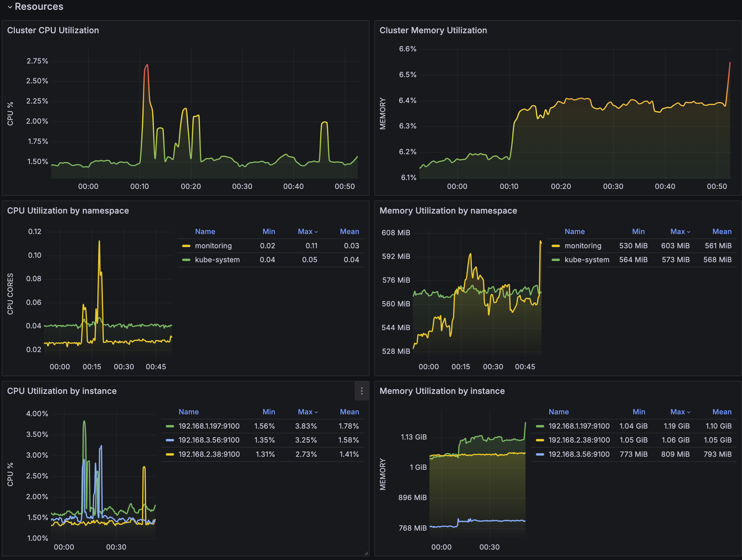Image resolution: width=742 pixels, height=560 pixels.
Task: Click yellow swatch for memory monitoring series
Action: coord(555,246)
